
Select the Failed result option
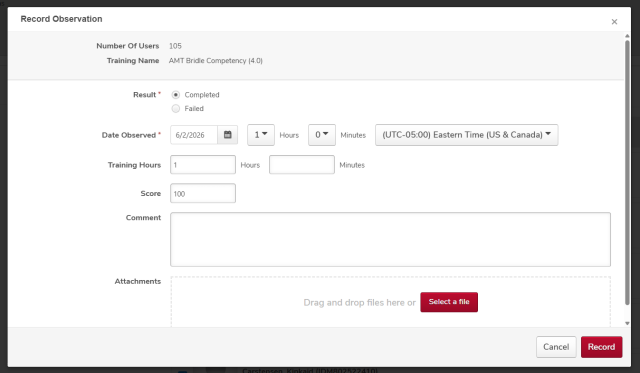176,109
